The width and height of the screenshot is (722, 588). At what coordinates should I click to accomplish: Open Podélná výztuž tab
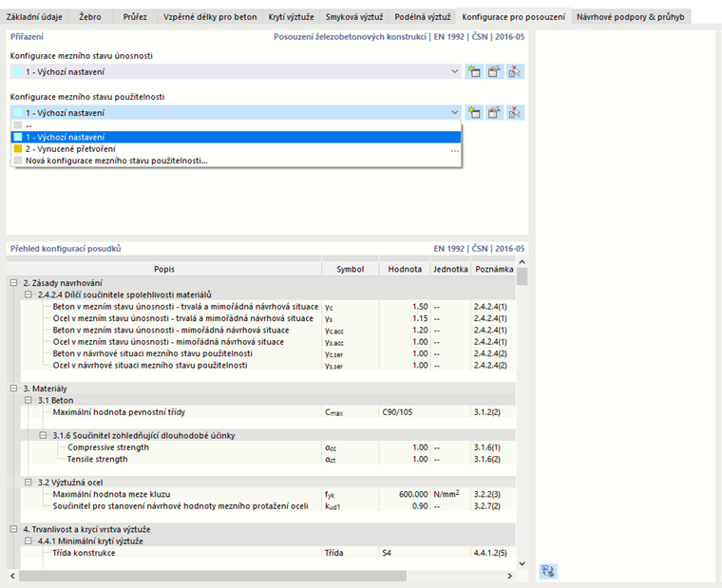click(422, 17)
